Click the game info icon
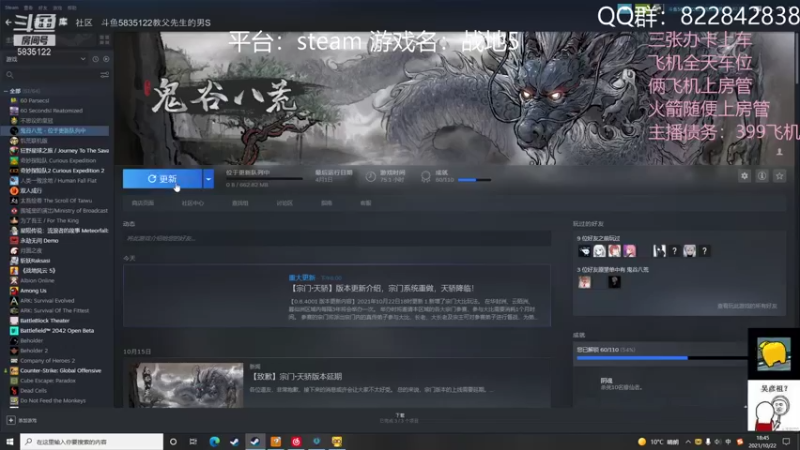Viewport: 800px width, 450px height. click(x=762, y=176)
